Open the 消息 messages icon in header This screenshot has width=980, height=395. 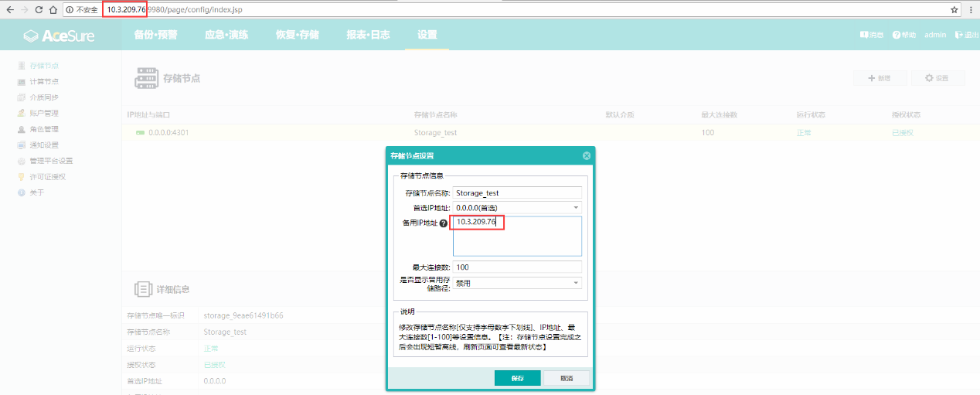(x=865, y=35)
